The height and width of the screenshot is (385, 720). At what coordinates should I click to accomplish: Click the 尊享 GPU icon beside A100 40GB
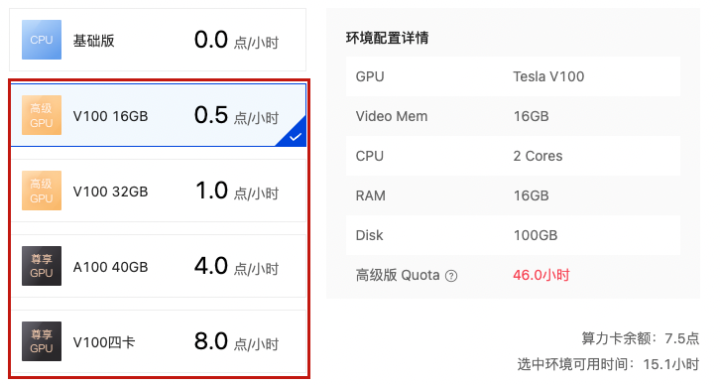(x=42, y=266)
